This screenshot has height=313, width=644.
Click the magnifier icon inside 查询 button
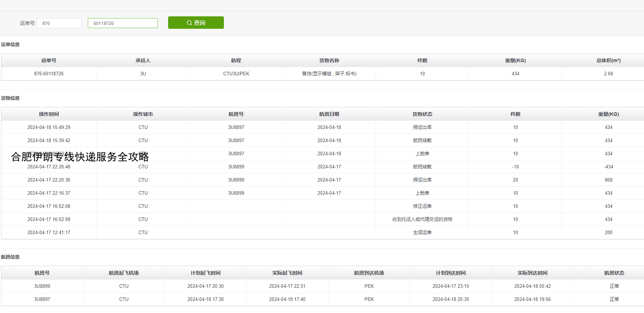coord(189,23)
